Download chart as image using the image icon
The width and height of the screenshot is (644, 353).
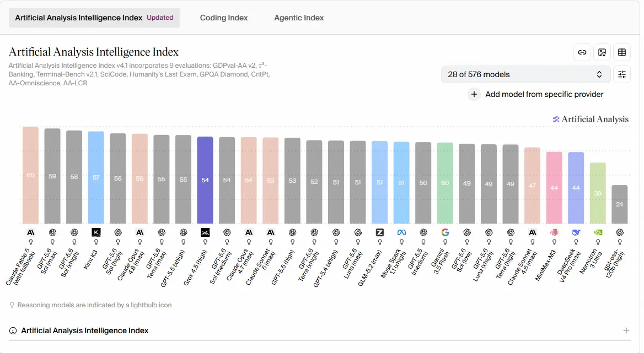pos(602,52)
